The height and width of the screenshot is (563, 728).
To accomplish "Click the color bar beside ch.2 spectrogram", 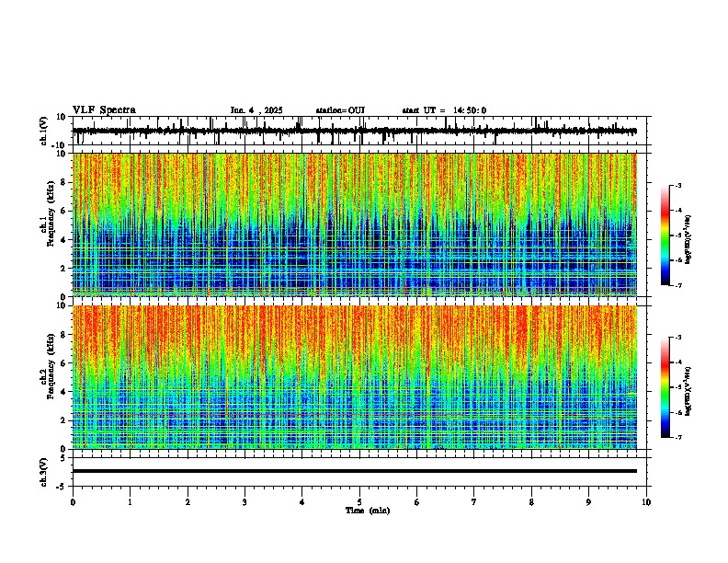I will pyautogui.click(x=665, y=387).
